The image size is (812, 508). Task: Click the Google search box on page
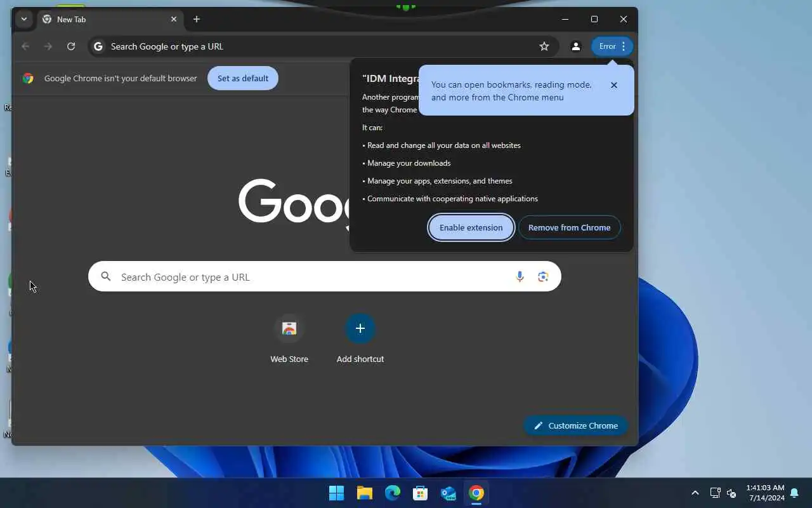point(325,277)
